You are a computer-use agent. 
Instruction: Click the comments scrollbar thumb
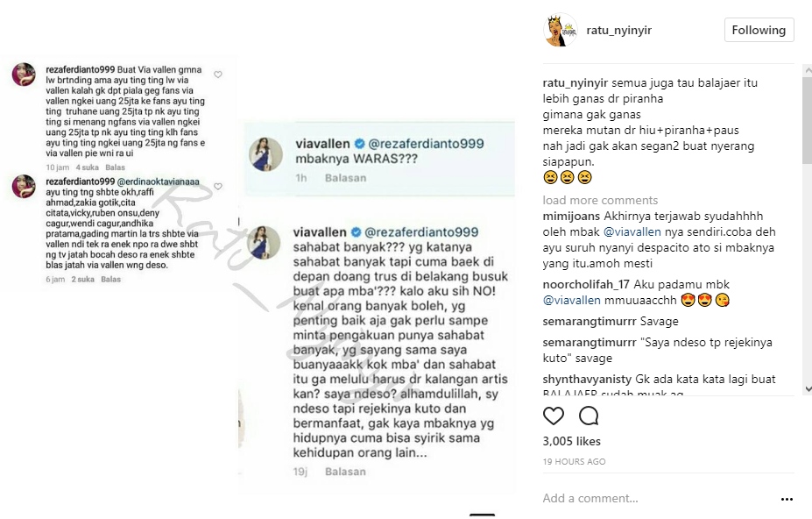pos(808,120)
